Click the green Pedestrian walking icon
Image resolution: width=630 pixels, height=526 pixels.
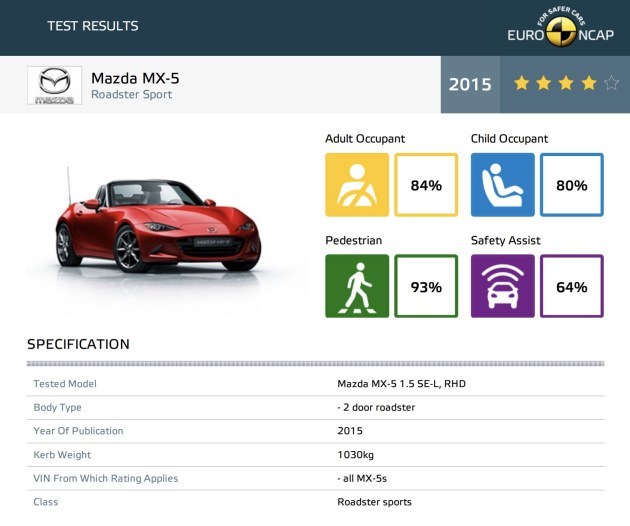coord(357,286)
